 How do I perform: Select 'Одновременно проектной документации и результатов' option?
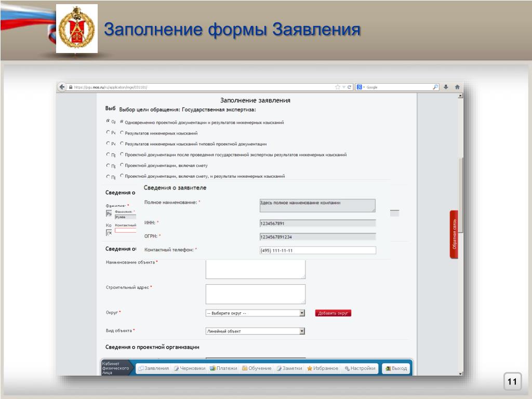[122, 122]
